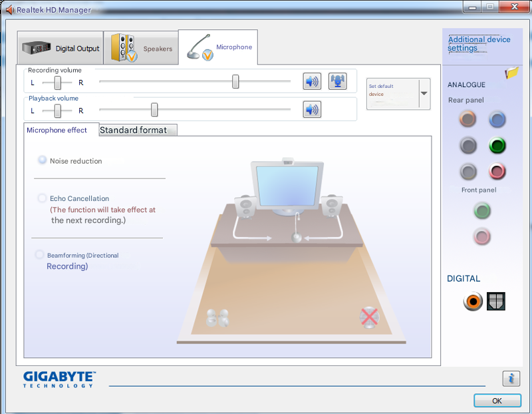532x414 pixels.
Task: Select the green front panel jack
Action: [482, 210]
